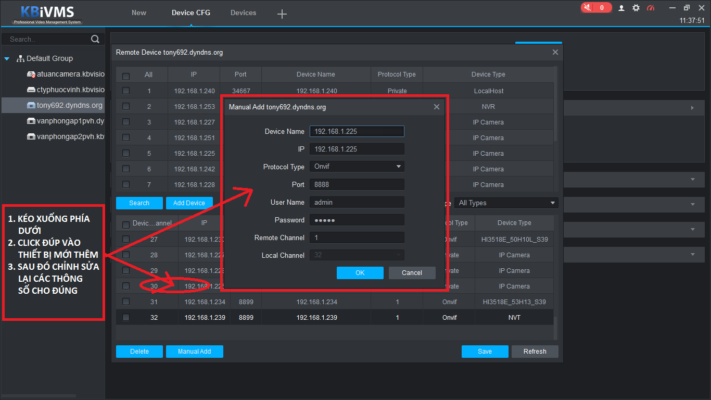Image resolution: width=711 pixels, height=400 pixels.
Task: Click the Delete button
Action: coord(139,351)
